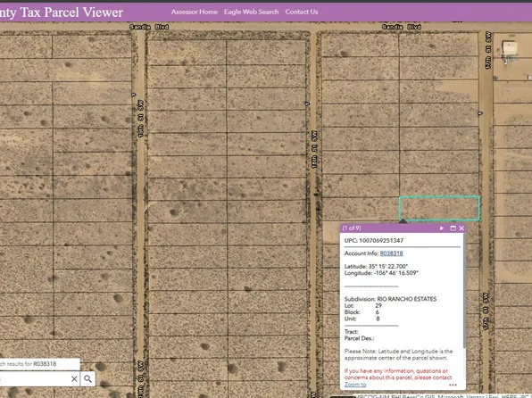Click the Zoom to link

[x=355, y=385]
